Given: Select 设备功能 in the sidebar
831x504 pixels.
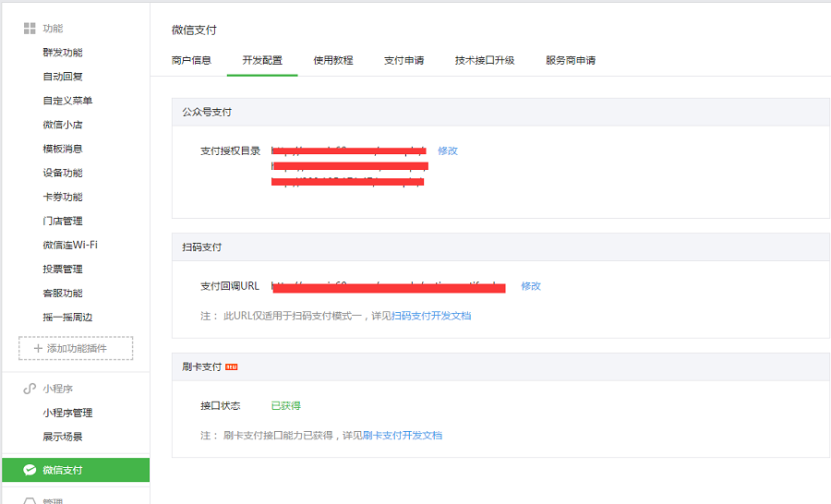Looking at the screenshot, I should coord(63,173).
